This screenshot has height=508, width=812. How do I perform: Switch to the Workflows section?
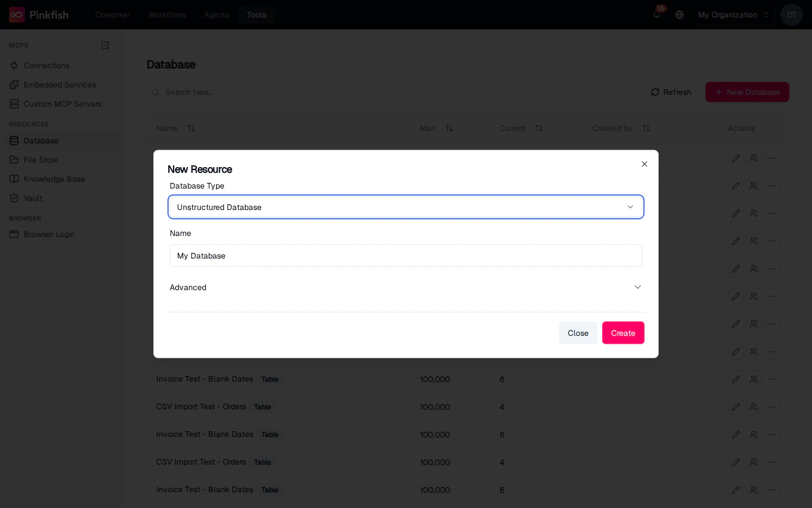click(167, 15)
